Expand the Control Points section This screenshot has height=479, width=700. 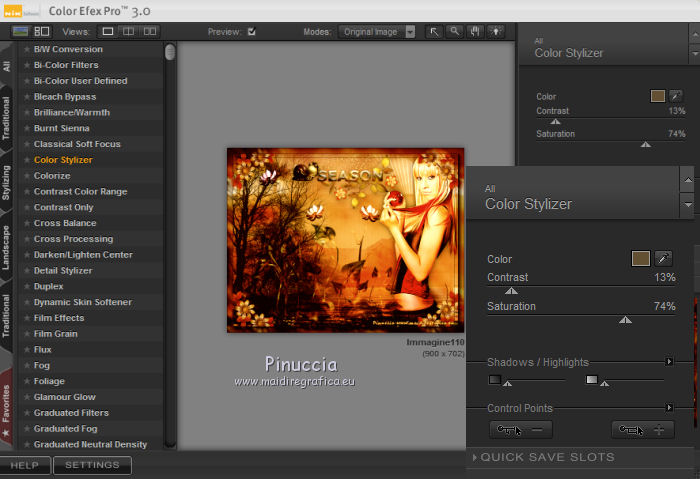669,407
